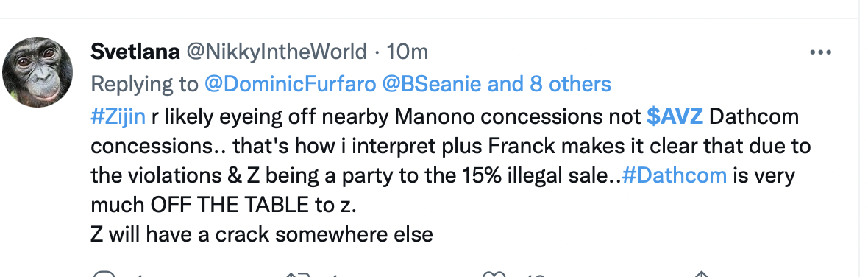Open the $AVZ cashtag
The height and width of the screenshot is (277, 868).
click(675, 117)
